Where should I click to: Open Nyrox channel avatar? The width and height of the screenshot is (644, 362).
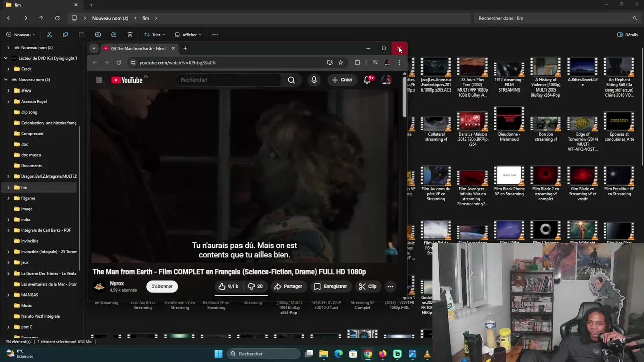pos(99,286)
